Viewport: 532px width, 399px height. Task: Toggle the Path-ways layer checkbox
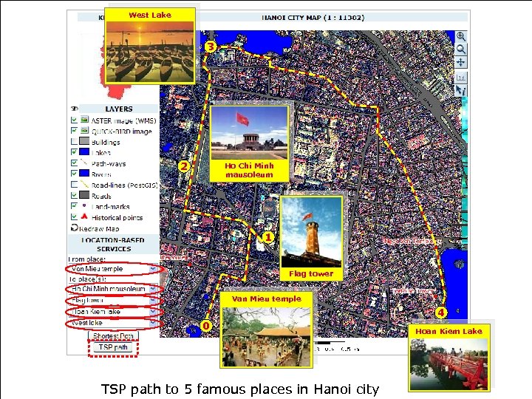click(74, 163)
